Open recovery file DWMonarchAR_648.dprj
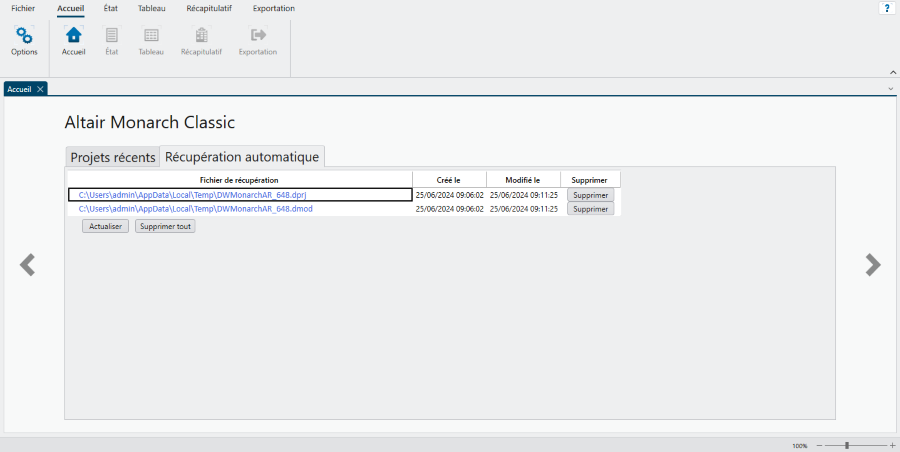 coord(192,195)
